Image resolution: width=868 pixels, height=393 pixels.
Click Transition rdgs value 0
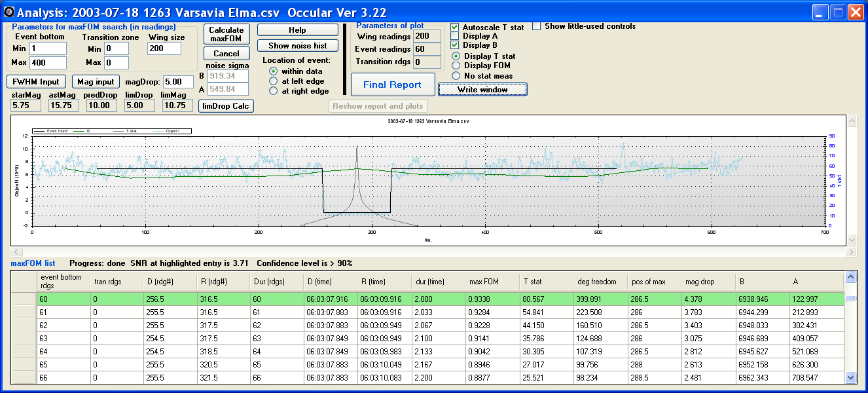point(427,62)
